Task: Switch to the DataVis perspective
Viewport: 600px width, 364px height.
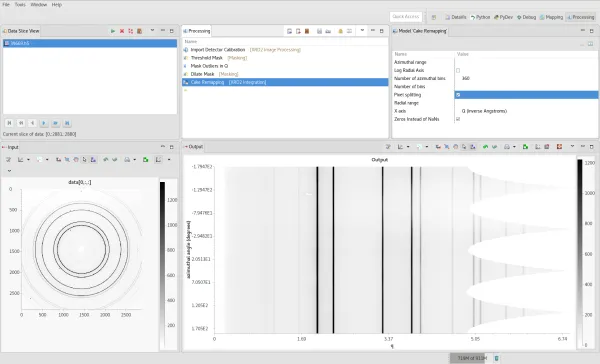Action: tap(455, 17)
